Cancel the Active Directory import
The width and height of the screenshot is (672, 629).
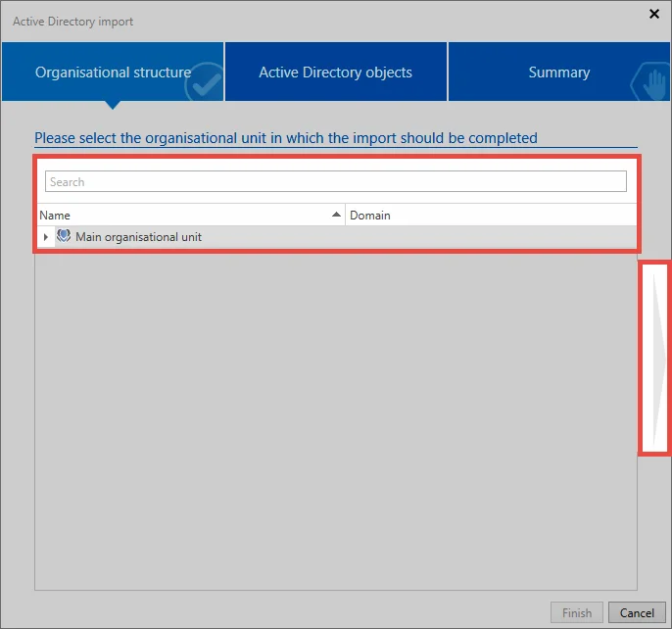click(x=637, y=612)
